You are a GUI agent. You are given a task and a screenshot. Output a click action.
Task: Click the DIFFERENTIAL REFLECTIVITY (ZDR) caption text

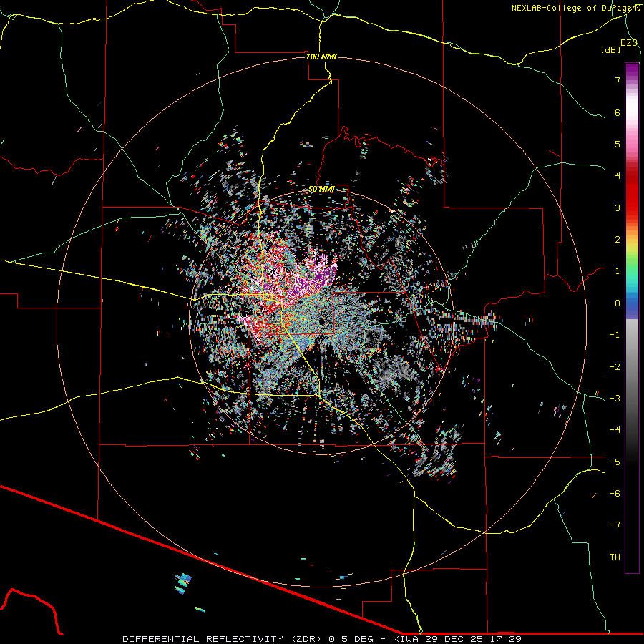click(223, 639)
